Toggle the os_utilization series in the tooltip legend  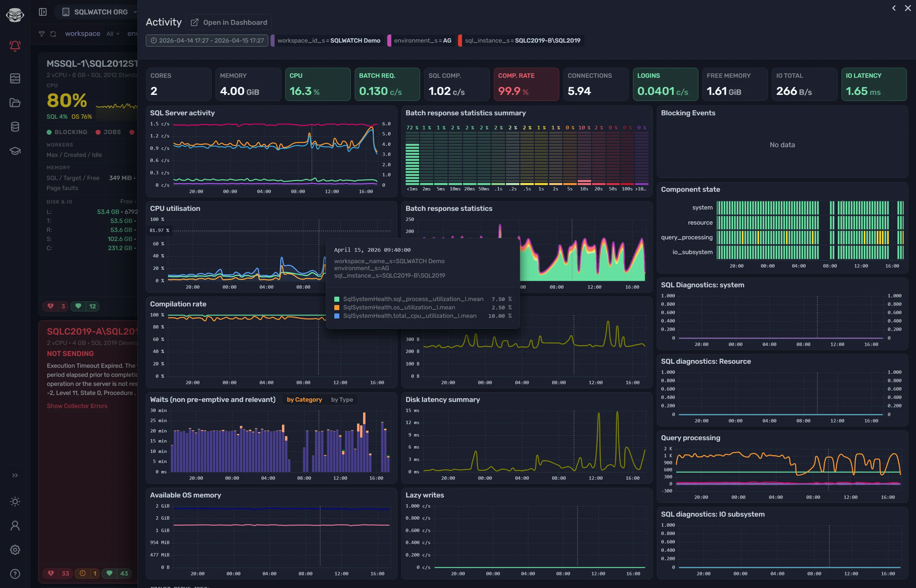pyautogui.click(x=399, y=307)
